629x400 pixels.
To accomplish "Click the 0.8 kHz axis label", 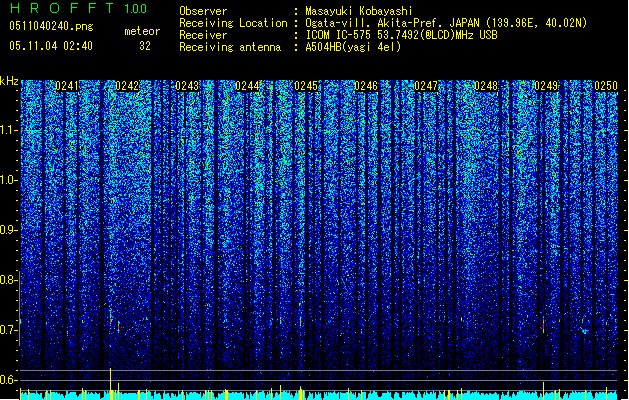I will pyautogui.click(x=8, y=280).
